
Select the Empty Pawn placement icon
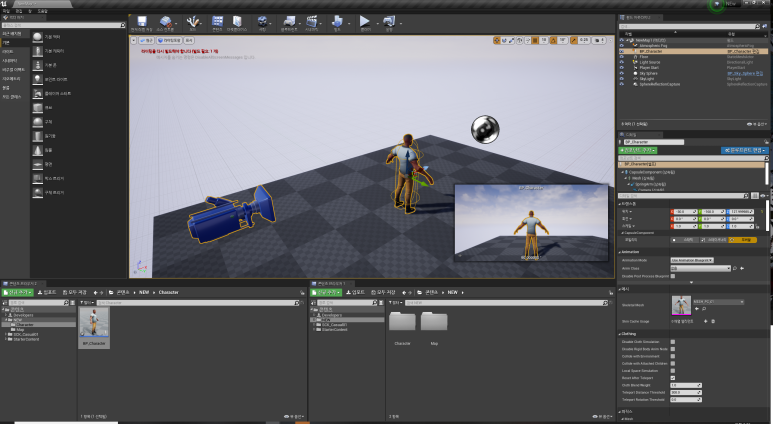37,65
